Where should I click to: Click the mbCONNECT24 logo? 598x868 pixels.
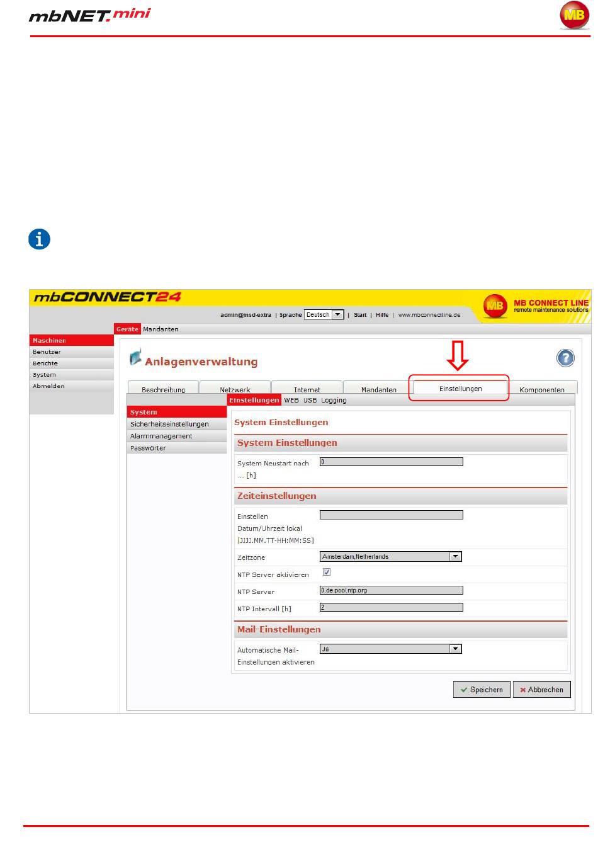click(108, 297)
